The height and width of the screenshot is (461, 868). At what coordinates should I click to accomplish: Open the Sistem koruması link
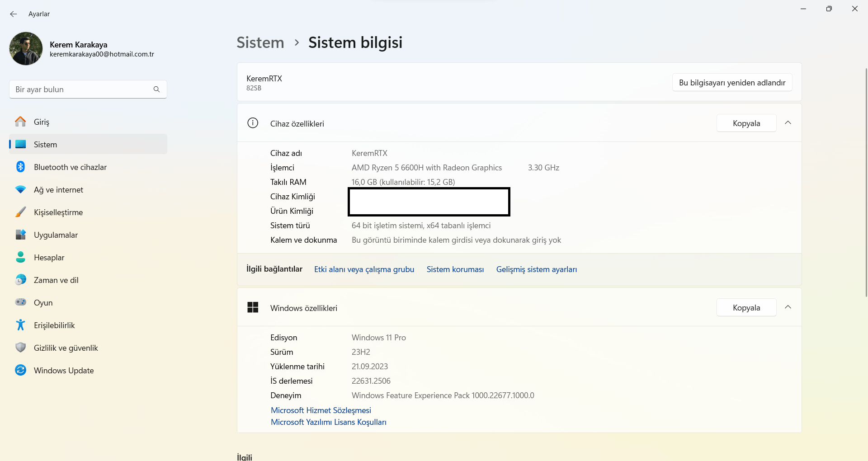(455, 269)
